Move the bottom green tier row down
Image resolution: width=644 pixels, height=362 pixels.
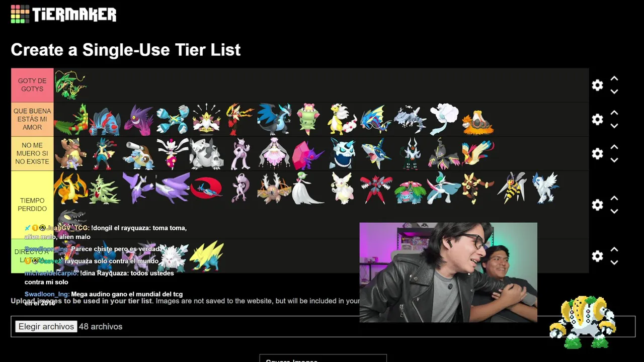coord(614,262)
